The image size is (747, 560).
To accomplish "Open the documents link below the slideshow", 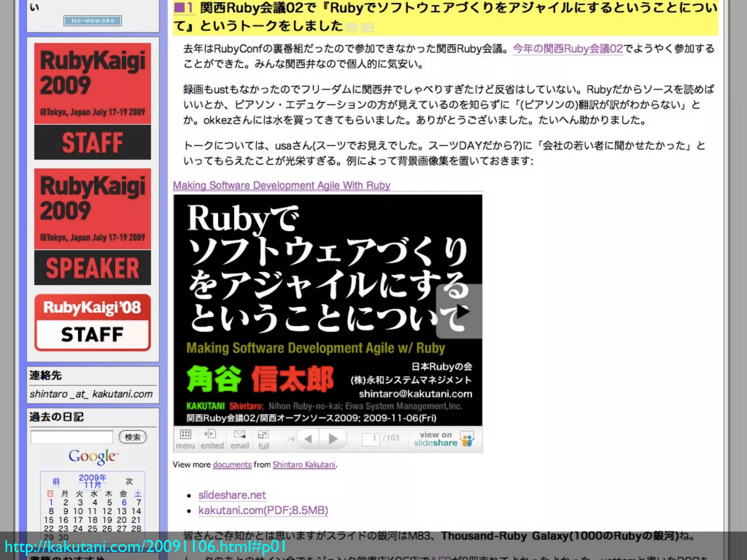I will click(x=232, y=464).
